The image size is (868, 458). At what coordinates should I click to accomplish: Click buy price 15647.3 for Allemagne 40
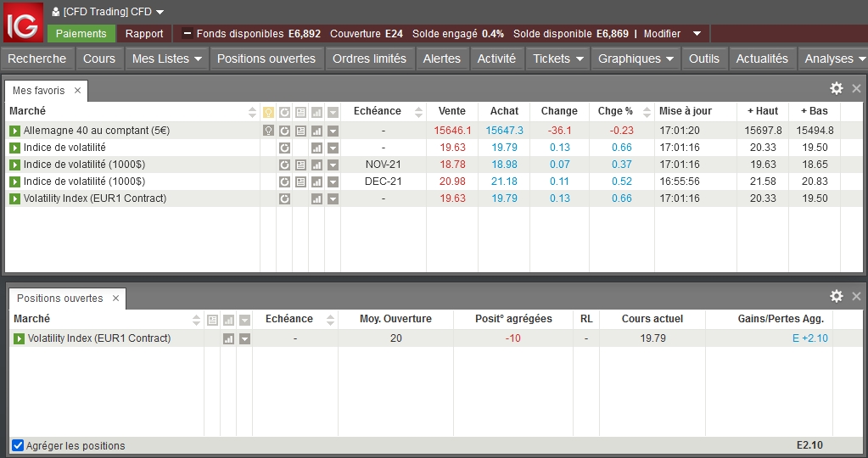tap(504, 131)
